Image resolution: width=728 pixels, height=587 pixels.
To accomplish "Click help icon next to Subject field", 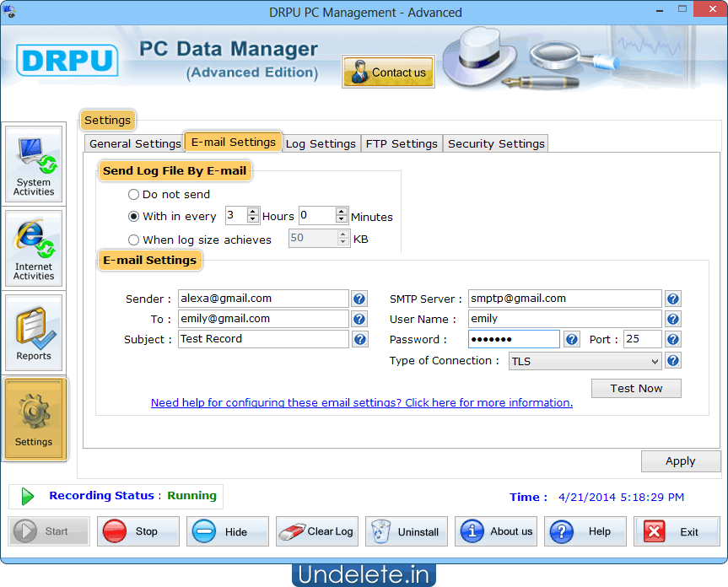I will (360, 339).
